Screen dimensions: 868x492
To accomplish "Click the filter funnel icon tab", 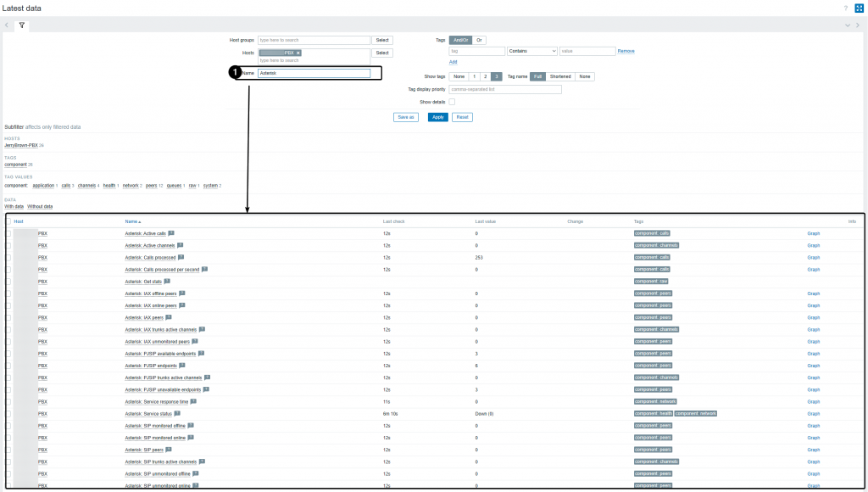I will (22, 25).
